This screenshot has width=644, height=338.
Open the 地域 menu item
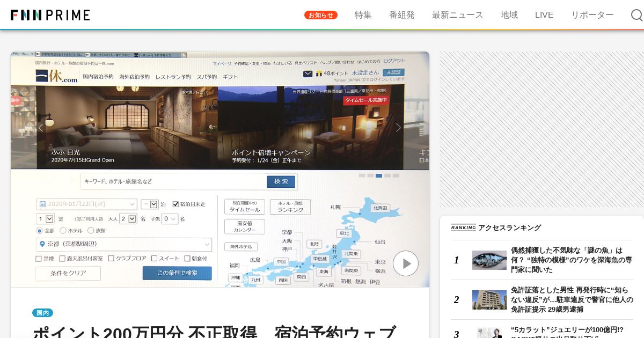click(x=509, y=15)
